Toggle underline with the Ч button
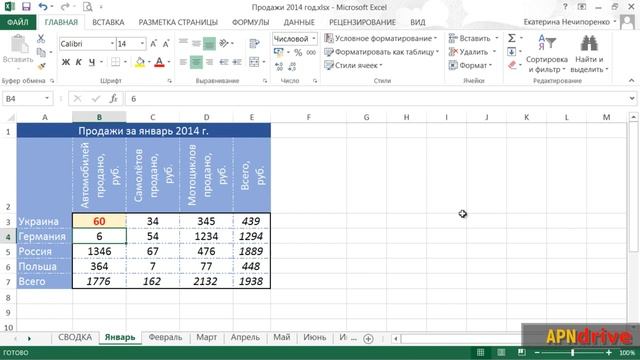This screenshot has height=360, width=640. [x=92, y=62]
